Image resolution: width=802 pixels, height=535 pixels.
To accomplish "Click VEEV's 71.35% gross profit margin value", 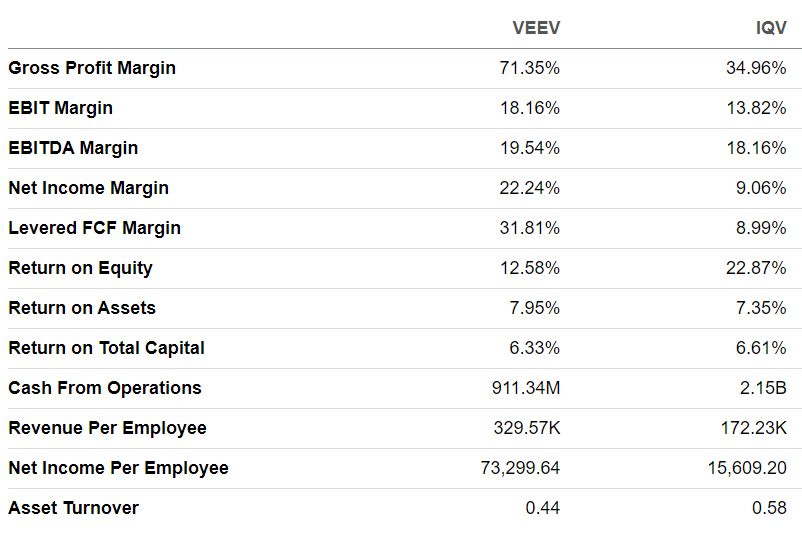I will pyautogui.click(x=529, y=68).
